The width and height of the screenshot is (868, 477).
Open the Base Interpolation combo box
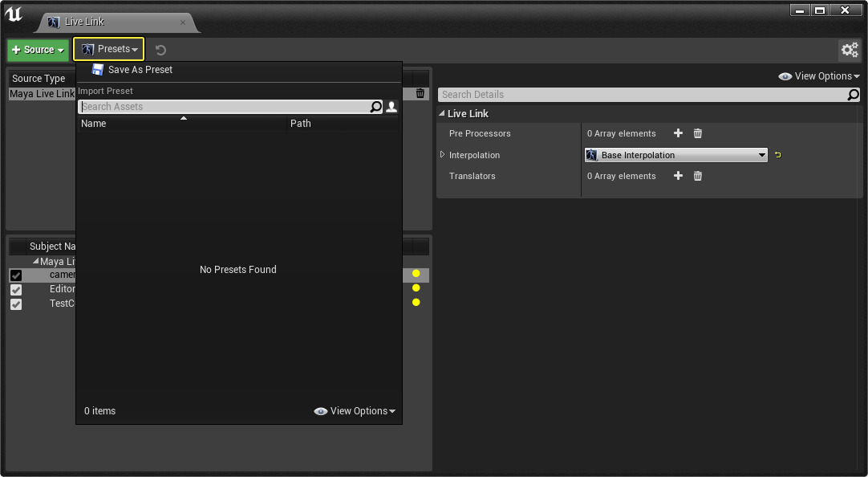coord(676,155)
